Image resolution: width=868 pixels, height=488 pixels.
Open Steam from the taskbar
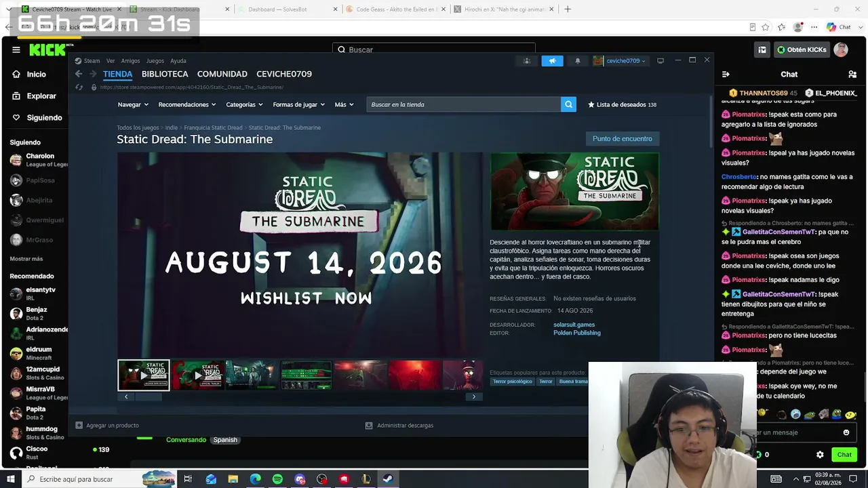(389, 479)
